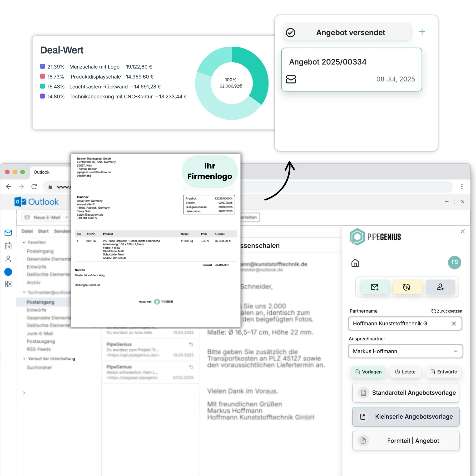Switch to the Entwürfe tab
Viewport: 476px width, 476px height.
(x=443, y=372)
